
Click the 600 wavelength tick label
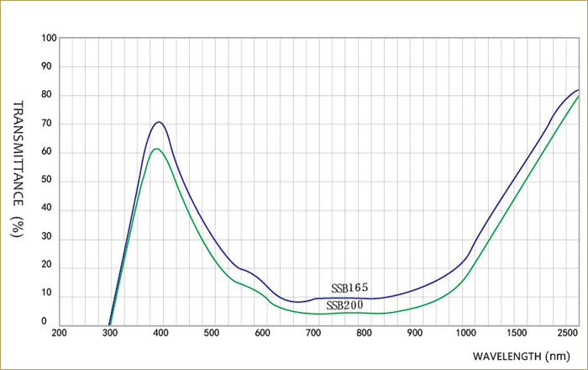point(262,333)
